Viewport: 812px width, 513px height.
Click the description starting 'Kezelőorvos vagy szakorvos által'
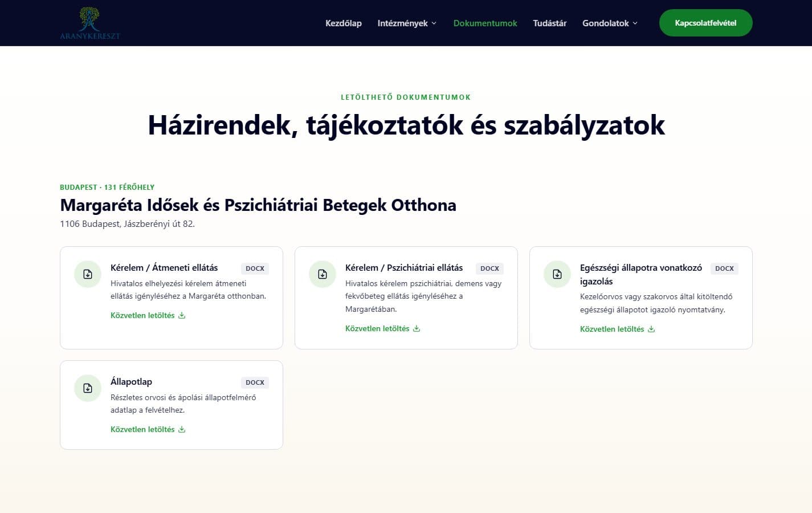click(x=656, y=303)
